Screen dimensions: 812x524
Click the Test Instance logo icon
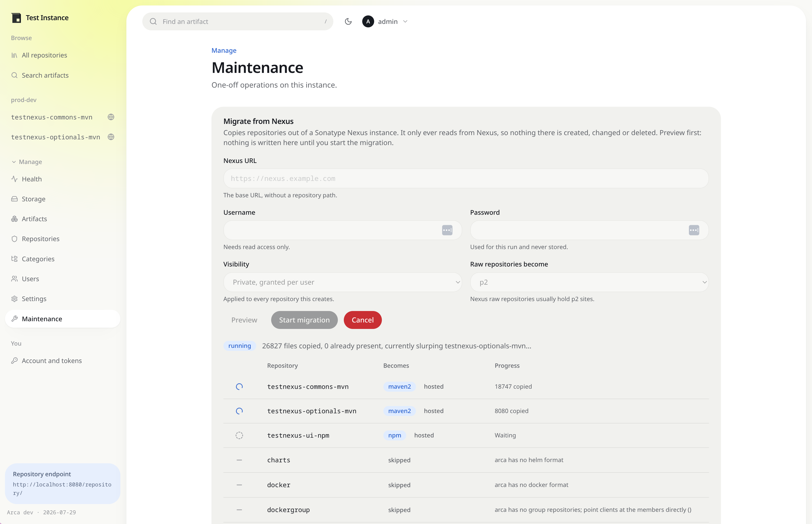tap(16, 18)
